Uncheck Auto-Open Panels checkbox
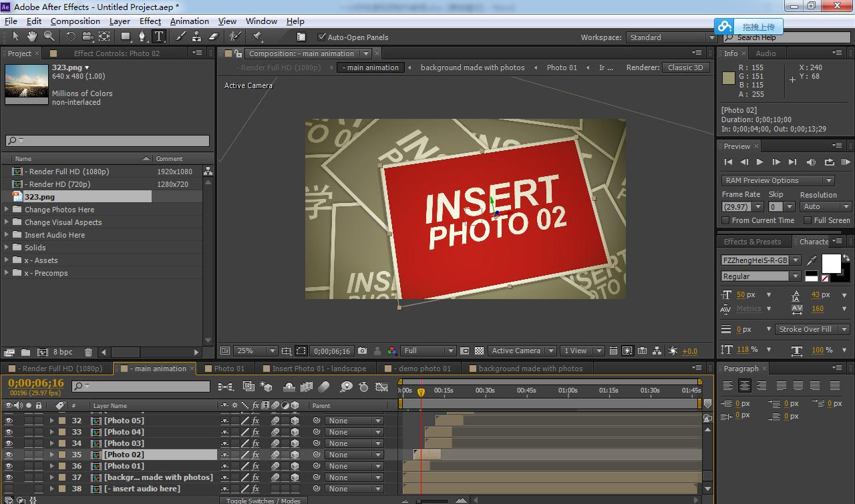 coord(322,37)
